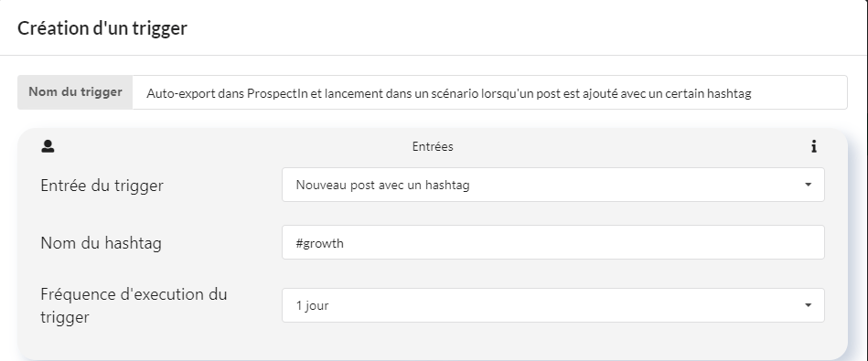Click the Nom du hashtag label

click(x=102, y=243)
